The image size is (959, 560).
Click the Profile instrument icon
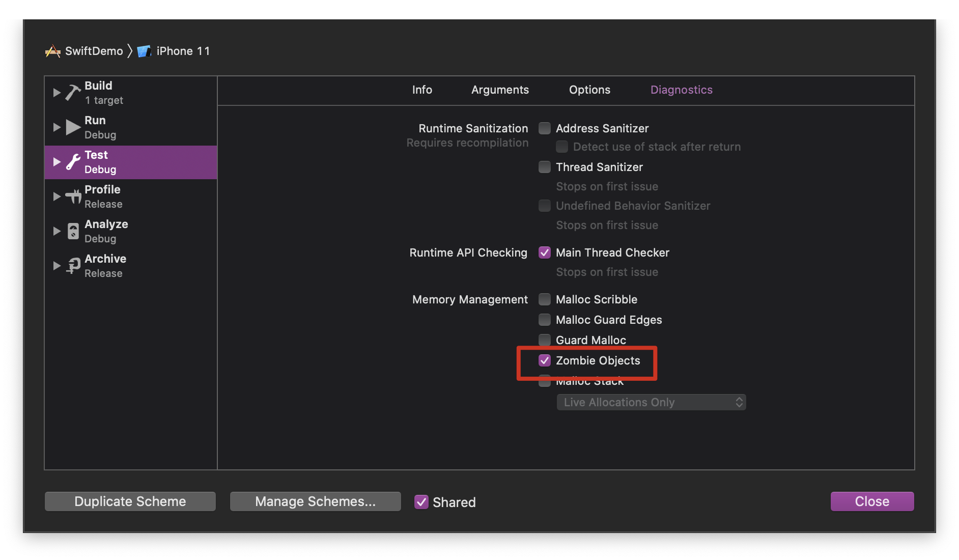tap(73, 197)
